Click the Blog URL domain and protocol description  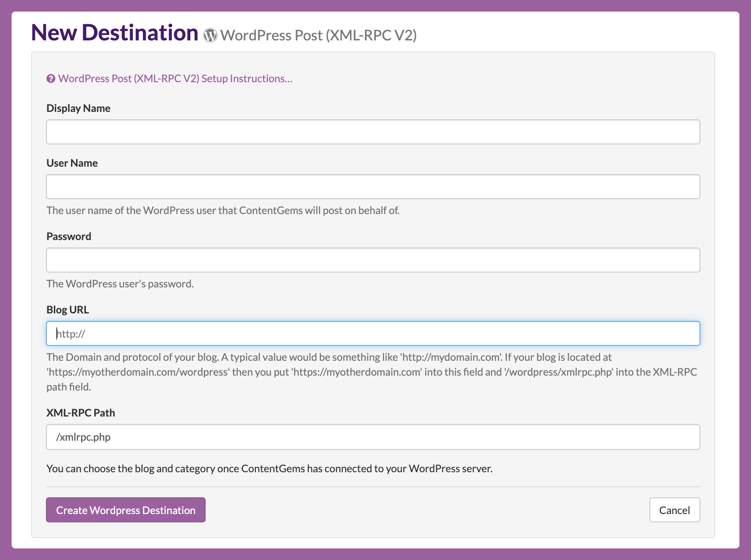click(x=372, y=372)
